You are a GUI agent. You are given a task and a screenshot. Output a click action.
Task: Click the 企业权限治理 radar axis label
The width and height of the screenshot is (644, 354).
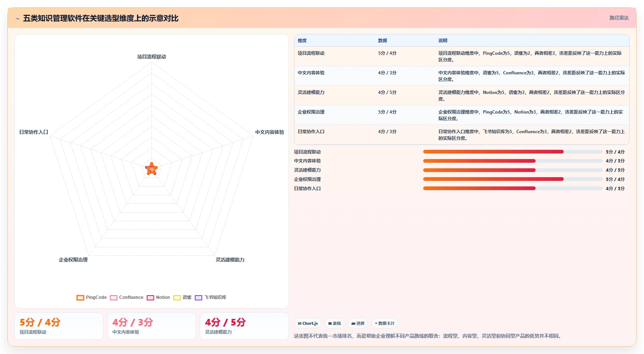coord(73,260)
